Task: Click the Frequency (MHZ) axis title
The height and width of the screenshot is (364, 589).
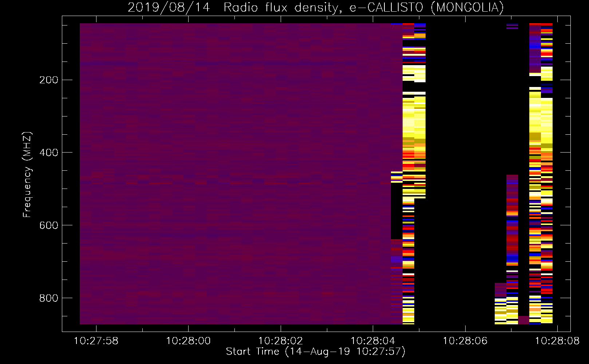Action: pos(28,175)
